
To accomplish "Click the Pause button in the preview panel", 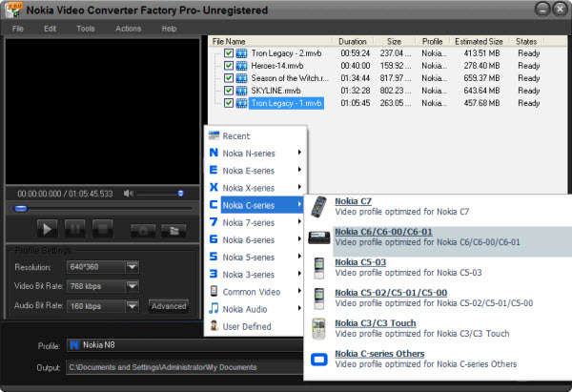I will [74, 229].
